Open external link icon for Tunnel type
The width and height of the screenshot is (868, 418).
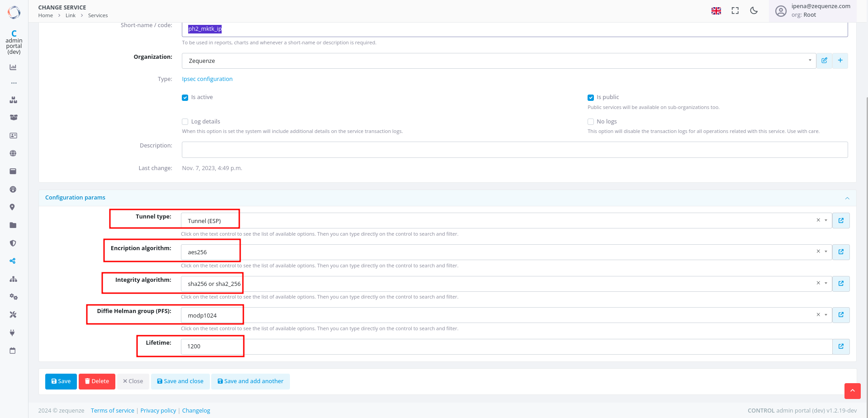click(x=841, y=221)
